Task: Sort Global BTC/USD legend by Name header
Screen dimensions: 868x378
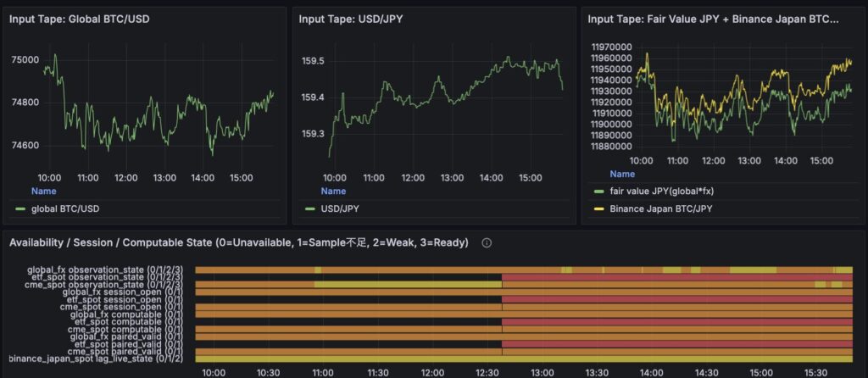Action: click(x=44, y=192)
